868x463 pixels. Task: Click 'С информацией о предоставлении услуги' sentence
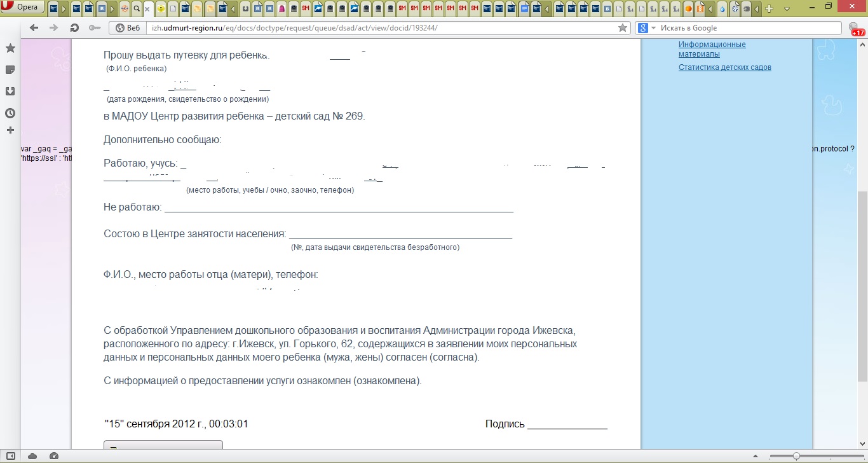click(262, 381)
